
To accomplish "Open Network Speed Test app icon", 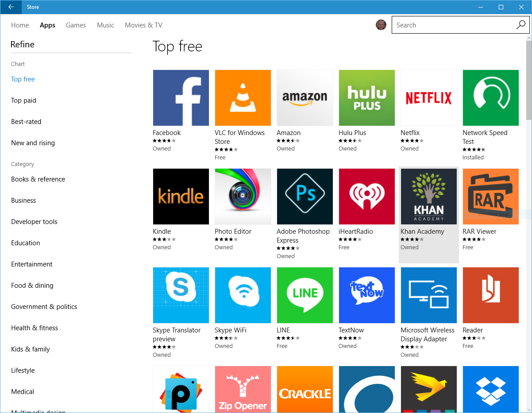I will pos(490,98).
